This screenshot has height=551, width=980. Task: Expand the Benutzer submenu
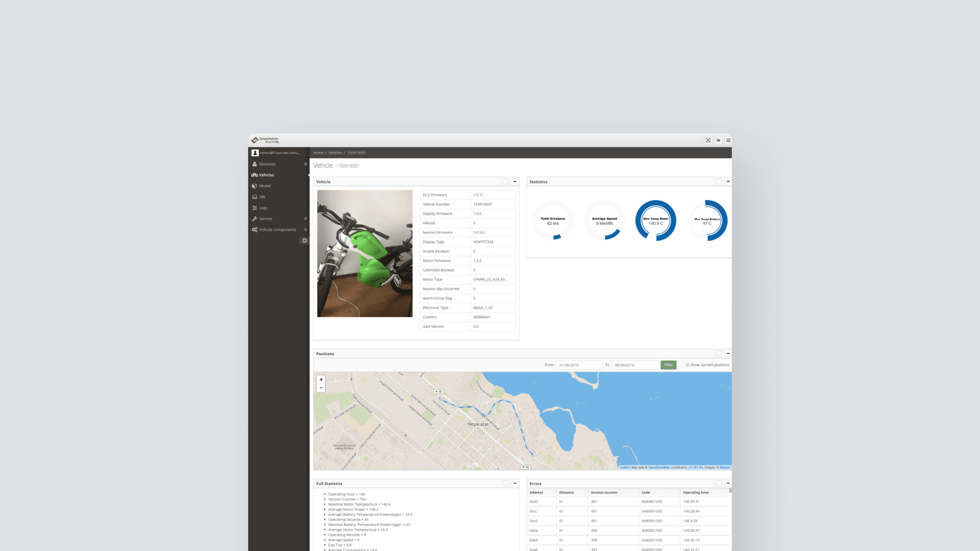click(306, 164)
